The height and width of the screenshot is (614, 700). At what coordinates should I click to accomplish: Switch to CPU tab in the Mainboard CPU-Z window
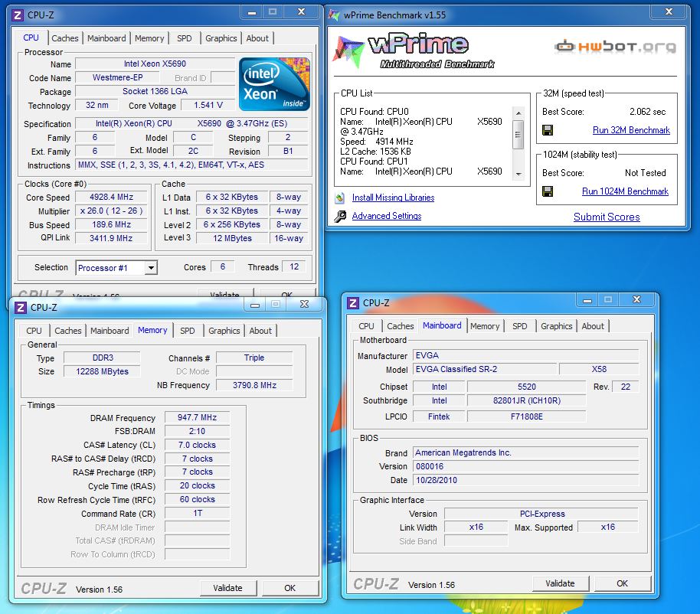pos(367,326)
